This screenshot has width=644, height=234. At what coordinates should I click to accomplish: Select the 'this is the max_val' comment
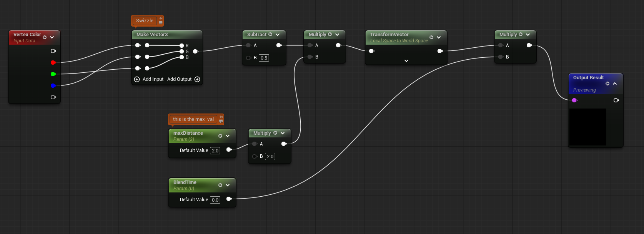tap(193, 119)
